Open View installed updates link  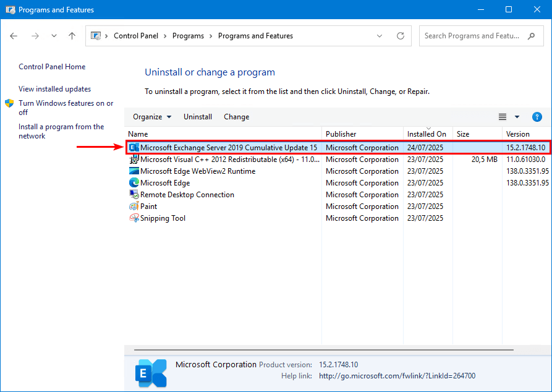click(54, 89)
